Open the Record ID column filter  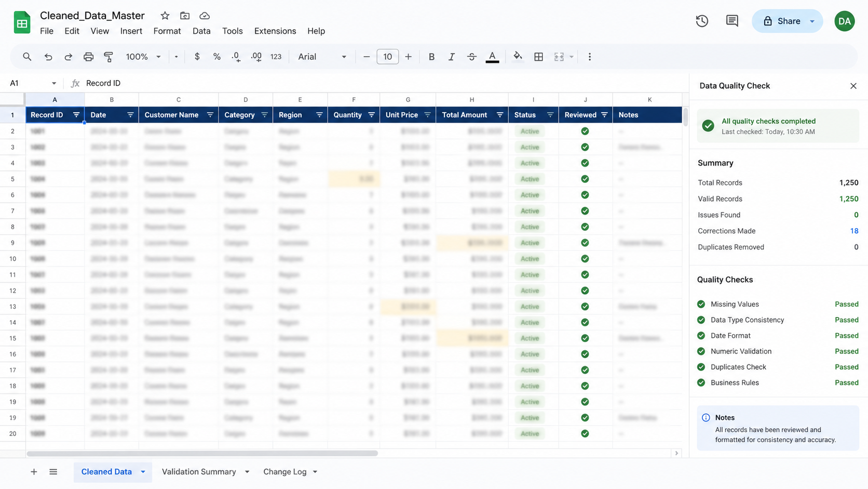(x=76, y=115)
